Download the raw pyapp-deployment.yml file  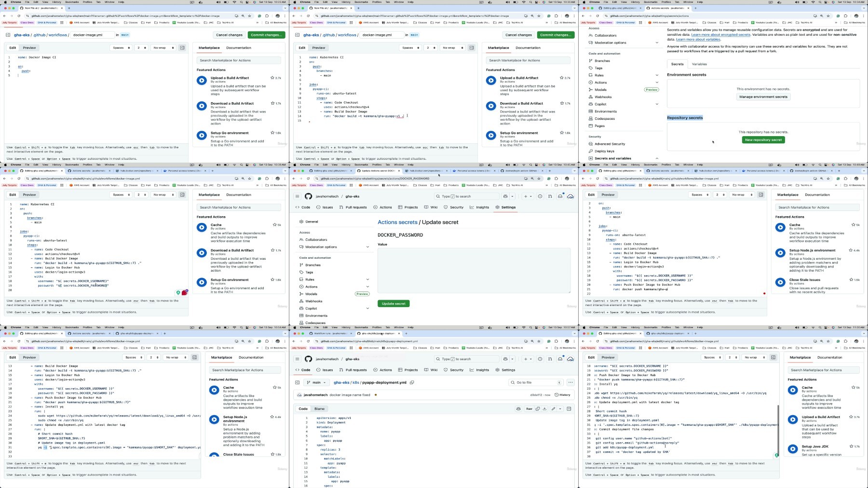[544, 409]
